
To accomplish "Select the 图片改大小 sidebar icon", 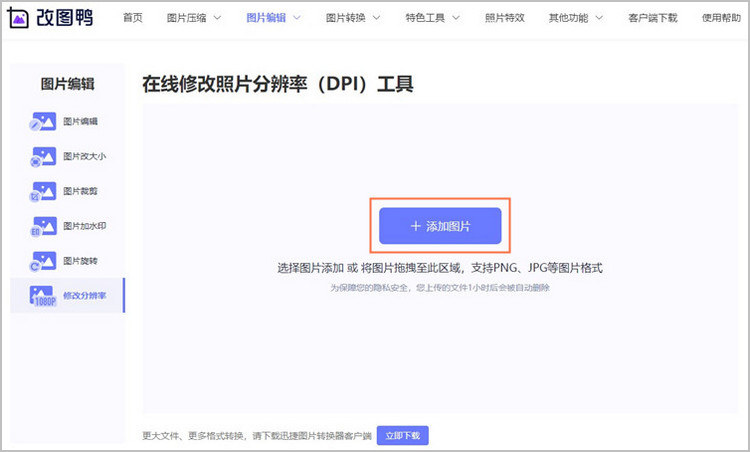I will pos(43,157).
